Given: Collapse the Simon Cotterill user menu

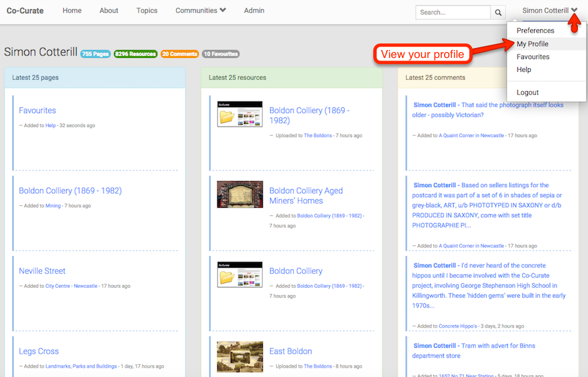Looking at the screenshot, I should pyautogui.click(x=549, y=11).
